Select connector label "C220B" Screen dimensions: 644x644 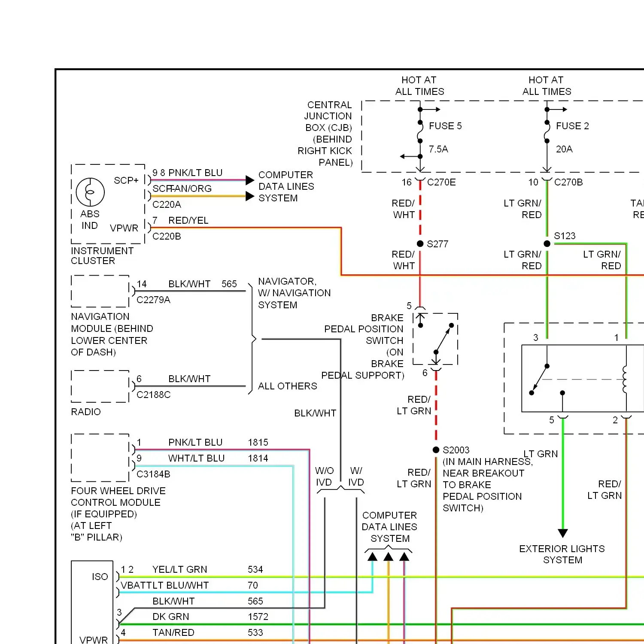167,236
